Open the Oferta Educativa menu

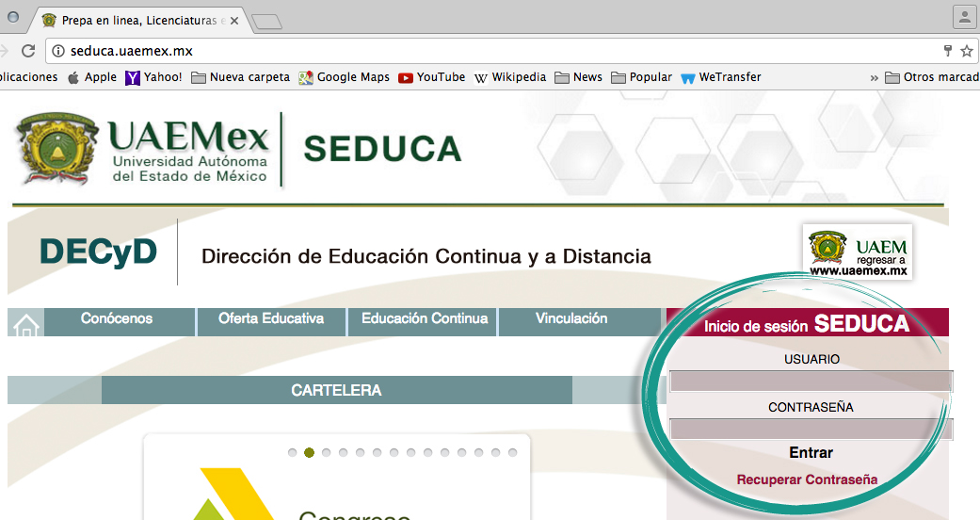tap(271, 318)
